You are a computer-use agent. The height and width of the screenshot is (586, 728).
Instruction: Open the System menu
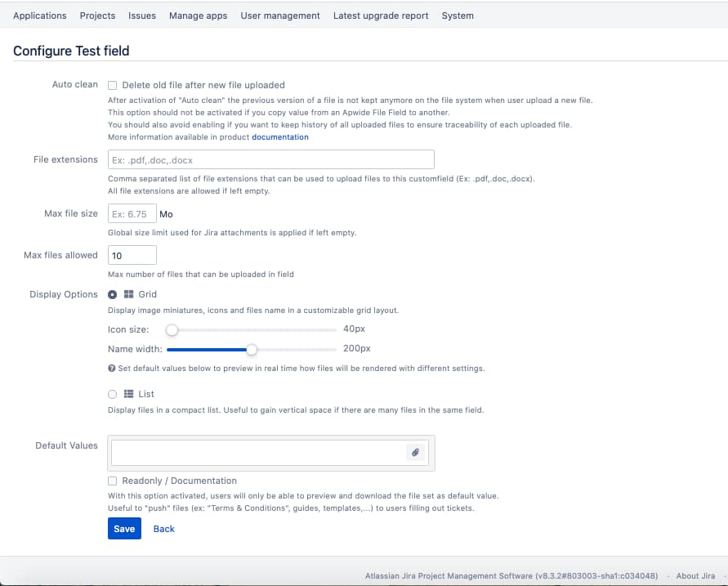(458, 16)
